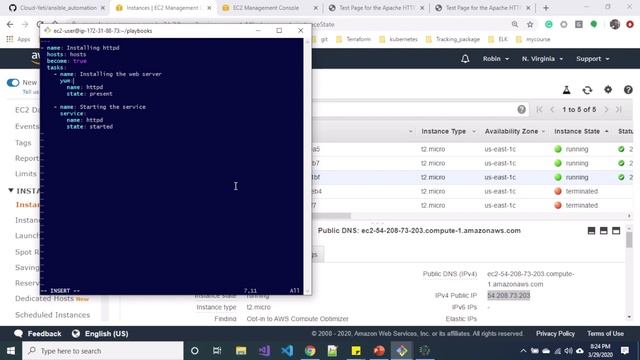Open the Support menu dropdown

tap(593, 59)
